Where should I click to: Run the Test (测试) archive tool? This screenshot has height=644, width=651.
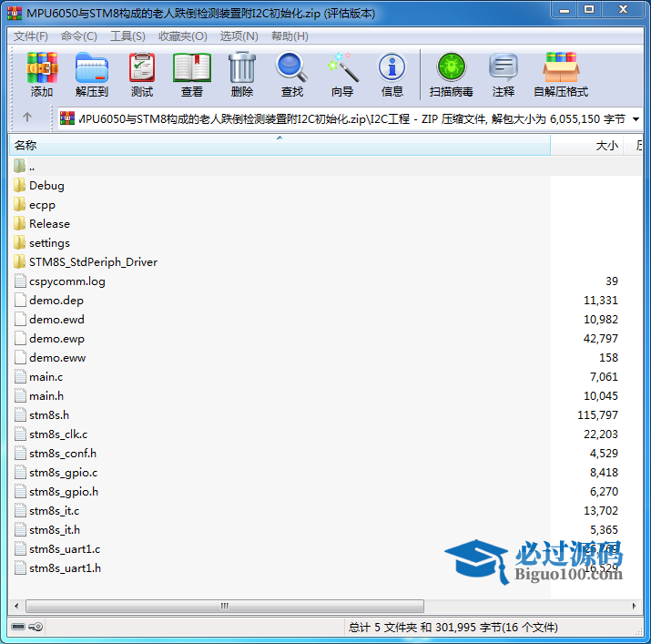click(x=142, y=75)
